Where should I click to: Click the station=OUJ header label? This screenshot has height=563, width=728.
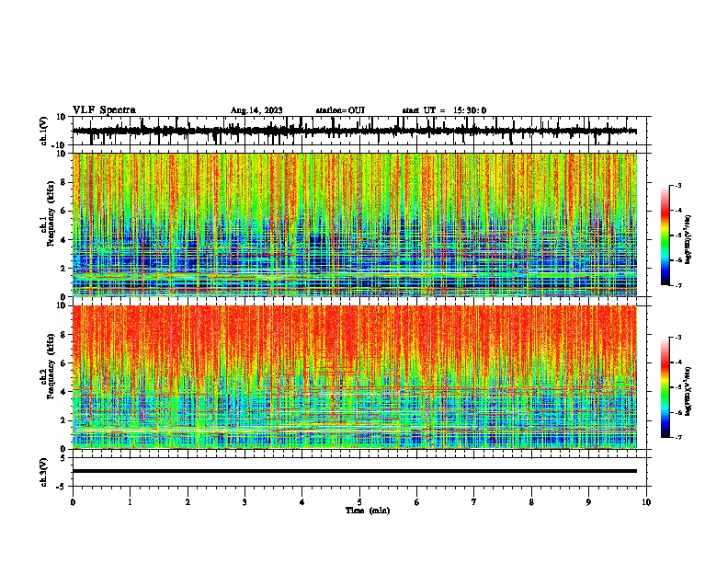[x=340, y=110]
